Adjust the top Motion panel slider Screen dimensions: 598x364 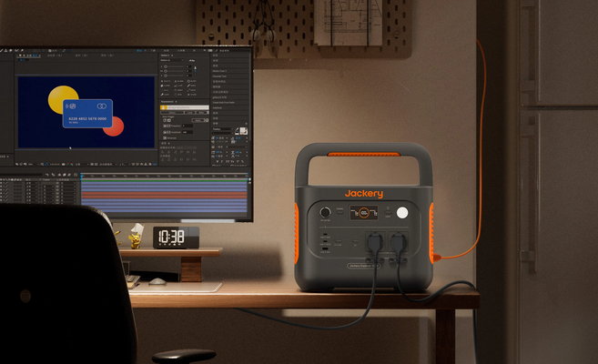(x=174, y=66)
